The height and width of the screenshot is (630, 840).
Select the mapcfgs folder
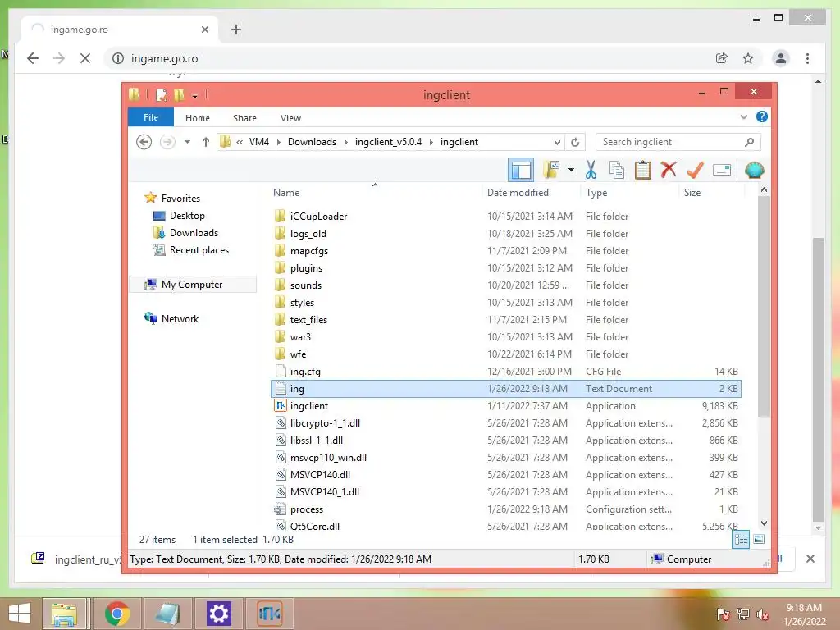point(505,251)
